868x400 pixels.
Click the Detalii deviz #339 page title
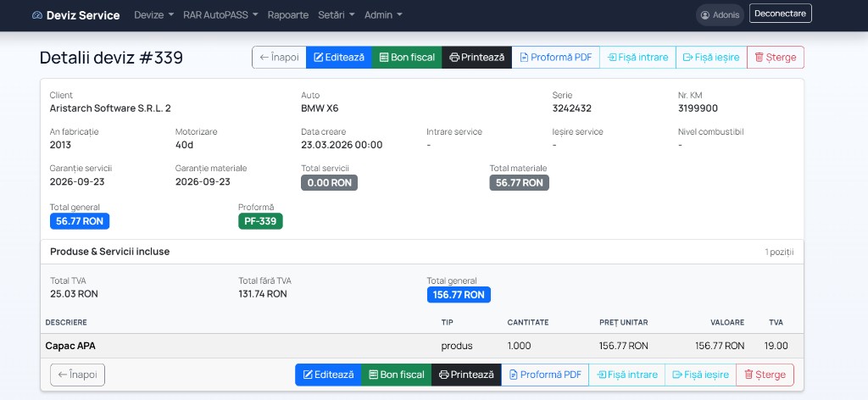point(111,58)
